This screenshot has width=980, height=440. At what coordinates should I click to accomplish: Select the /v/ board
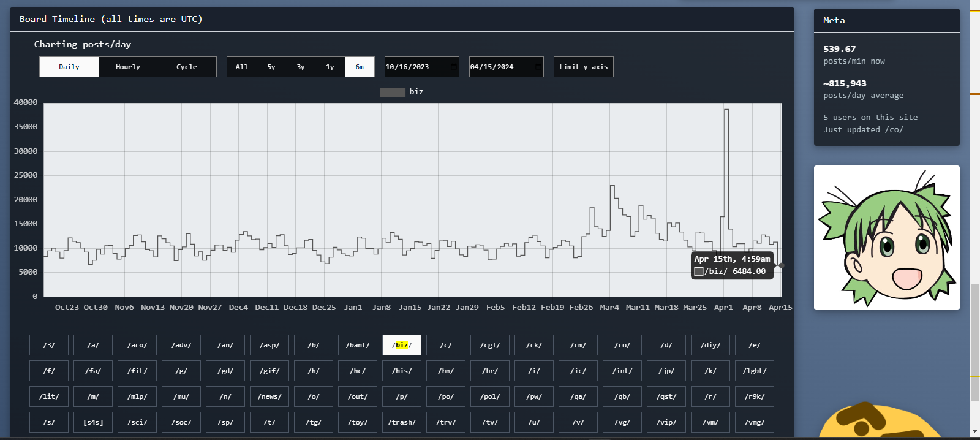click(x=578, y=422)
